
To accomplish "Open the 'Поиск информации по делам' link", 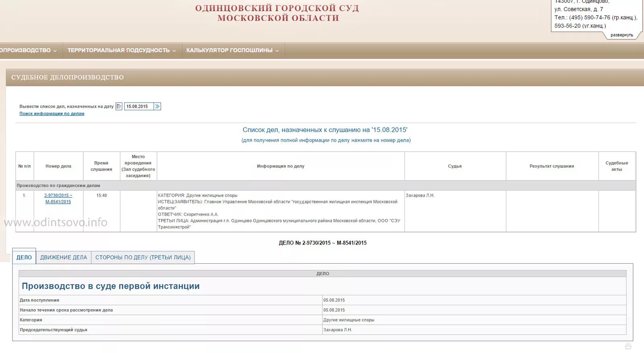I will pos(52,113).
